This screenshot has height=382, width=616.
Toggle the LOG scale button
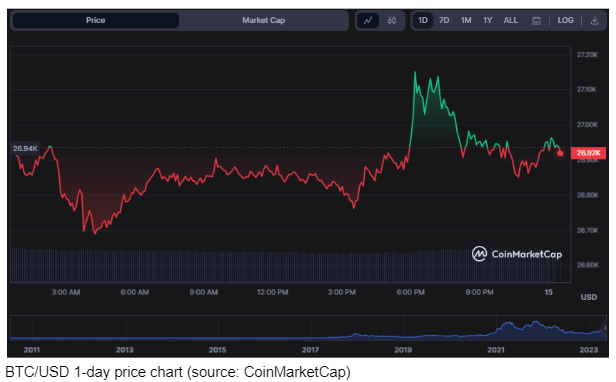pyautogui.click(x=566, y=20)
